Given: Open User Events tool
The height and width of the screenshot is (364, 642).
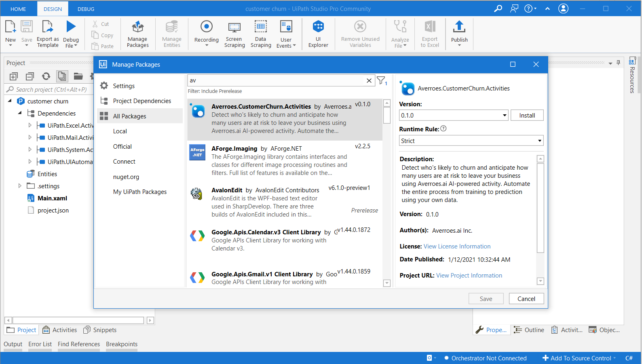Looking at the screenshot, I should (286, 27).
